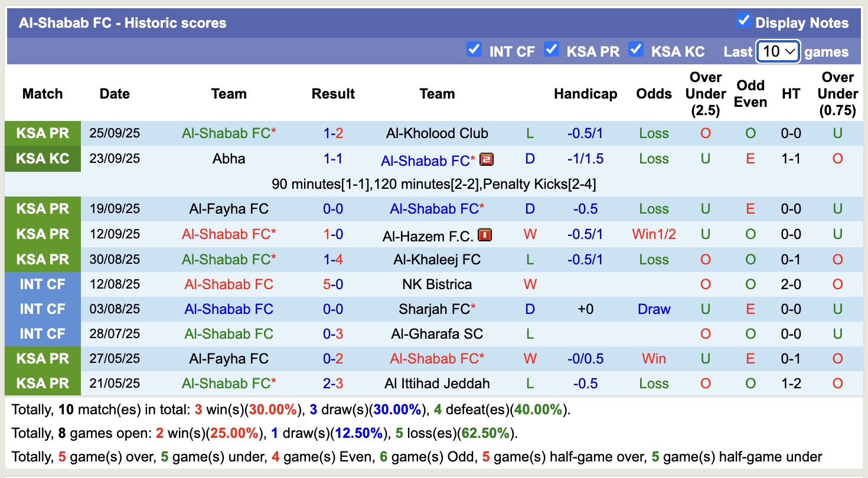Open the 1-4 score versus Al-Khaleej FC
The width and height of the screenshot is (868, 478).
coord(333,260)
